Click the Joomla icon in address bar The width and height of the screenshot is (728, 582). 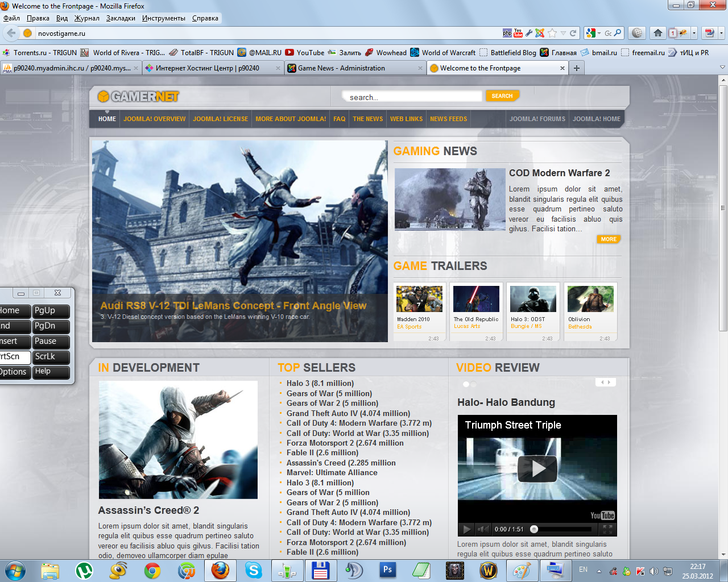(540, 33)
